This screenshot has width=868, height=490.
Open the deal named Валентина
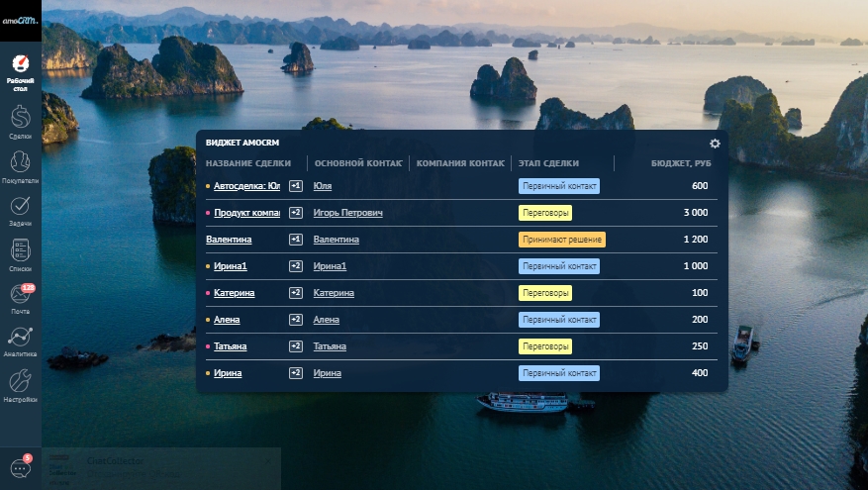229,240
